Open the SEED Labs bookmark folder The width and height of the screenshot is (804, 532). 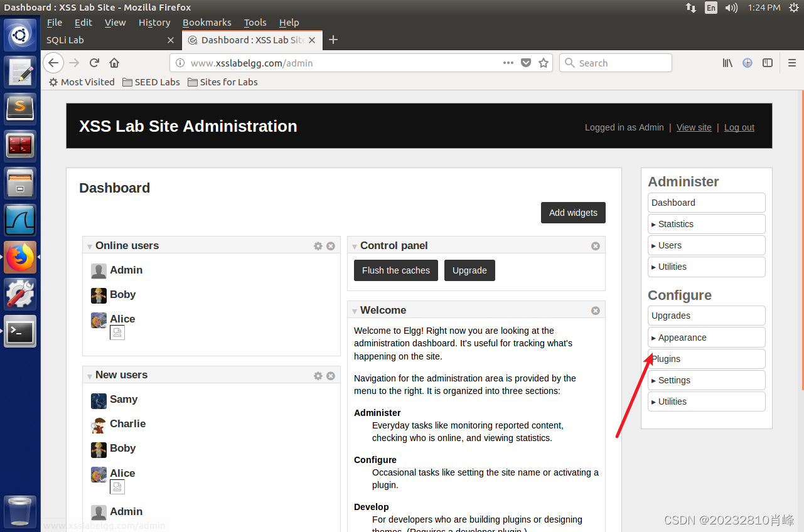151,82
